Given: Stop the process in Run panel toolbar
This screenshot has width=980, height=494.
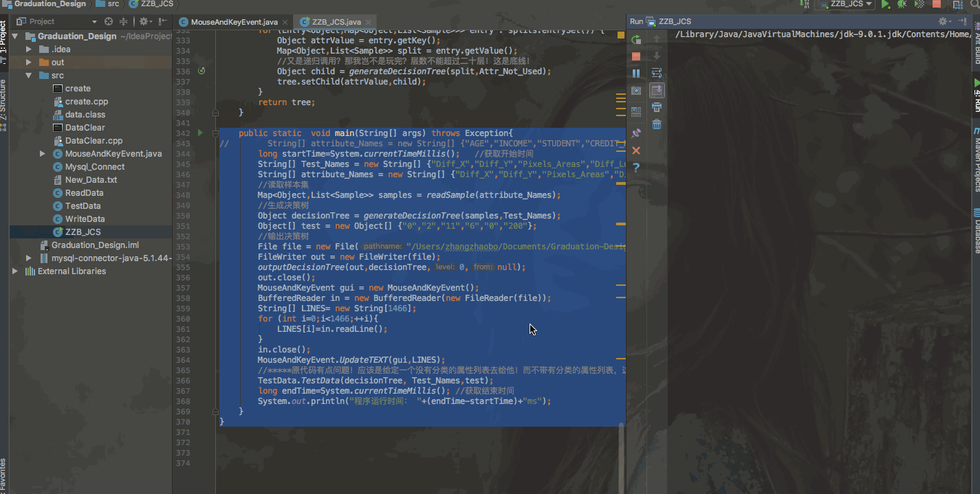Looking at the screenshot, I should [636, 56].
